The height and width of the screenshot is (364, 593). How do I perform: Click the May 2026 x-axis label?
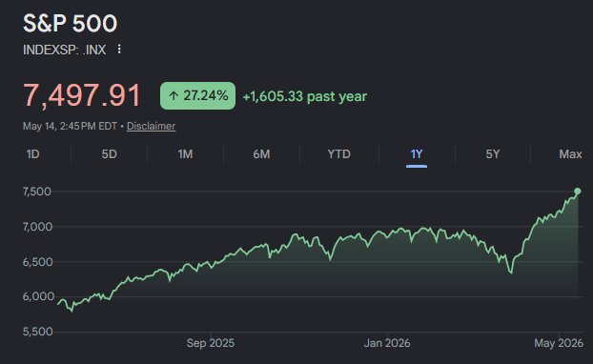tap(559, 343)
